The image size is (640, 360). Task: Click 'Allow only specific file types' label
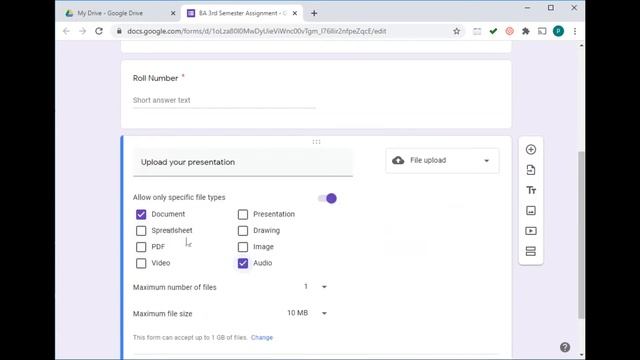179,198
